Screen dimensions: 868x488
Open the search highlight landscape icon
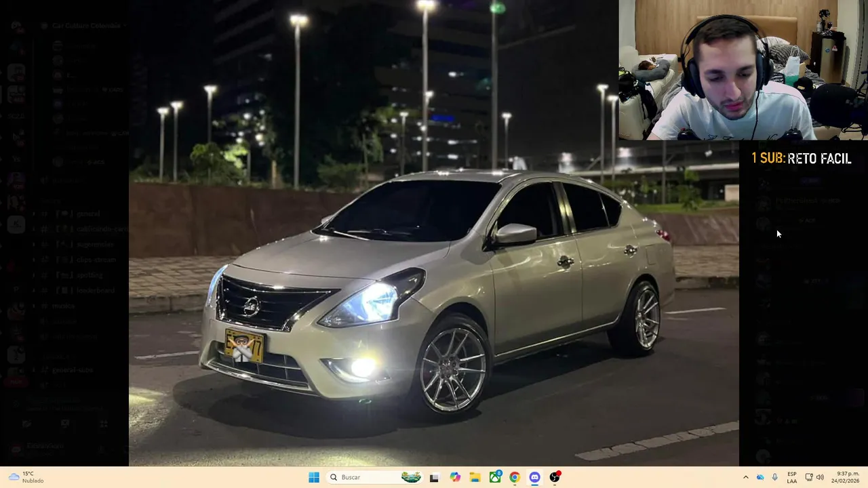point(411,477)
